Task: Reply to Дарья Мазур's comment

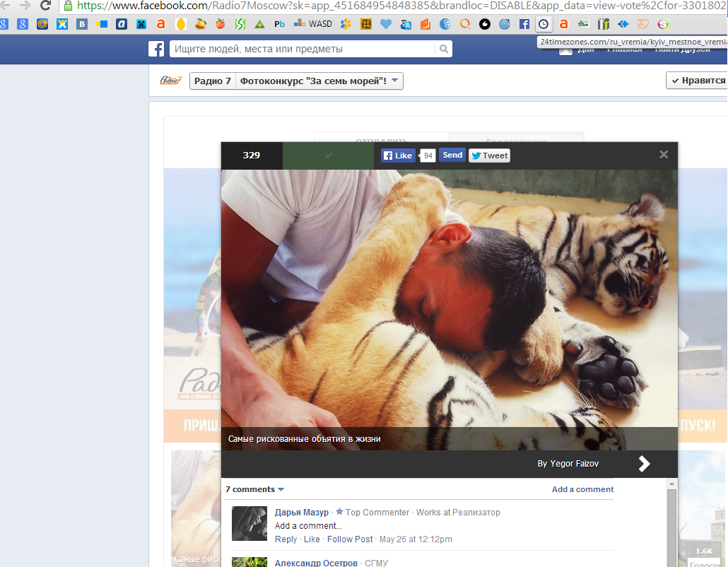Action: 286,539
